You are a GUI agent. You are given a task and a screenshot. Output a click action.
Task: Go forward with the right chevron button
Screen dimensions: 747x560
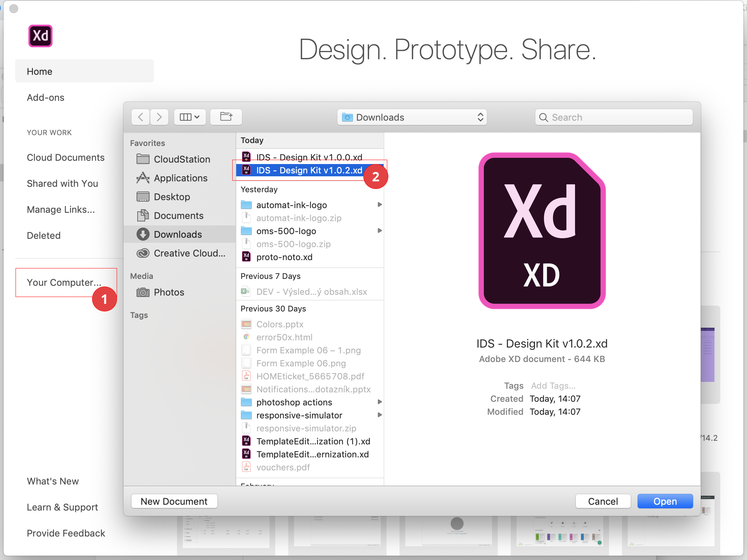coord(159,117)
